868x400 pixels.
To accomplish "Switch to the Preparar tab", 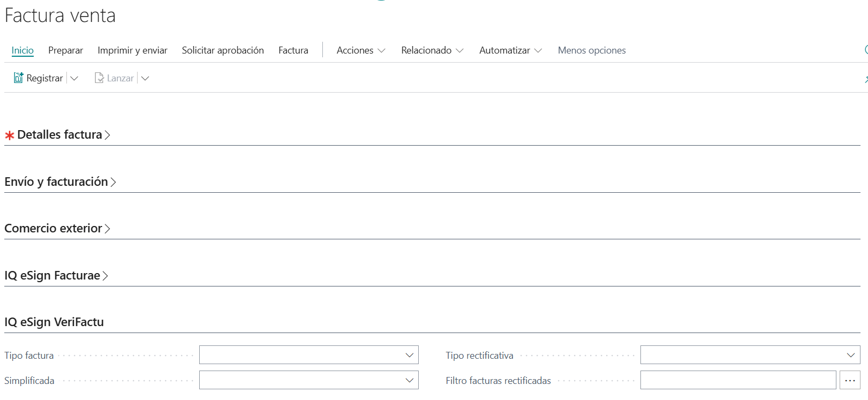I will [65, 50].
